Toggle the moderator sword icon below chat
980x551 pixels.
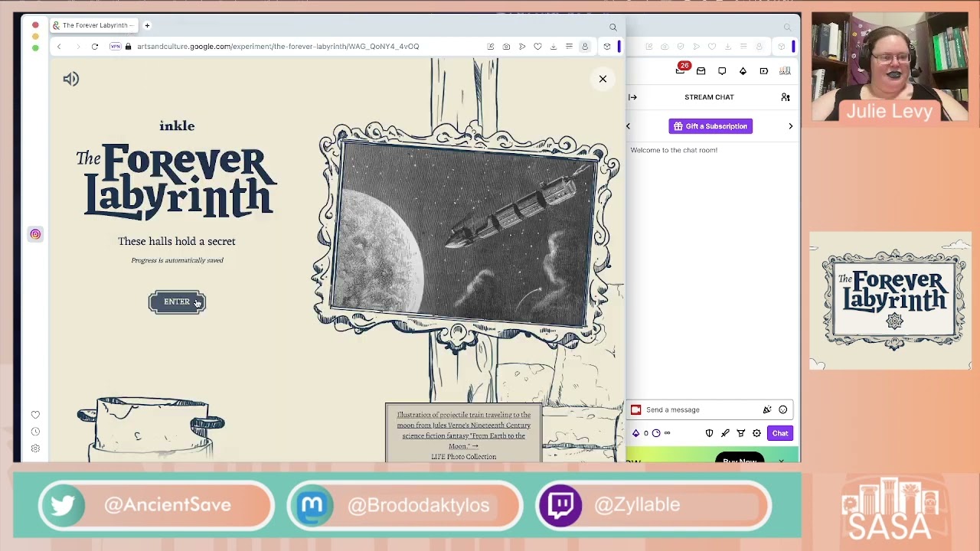click(x=725, y=433)
